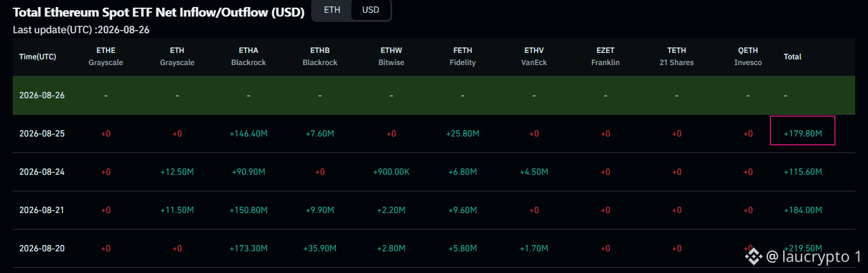Click the ETHE Grayscale column header

pyautogui.click(x=106, y=56)
